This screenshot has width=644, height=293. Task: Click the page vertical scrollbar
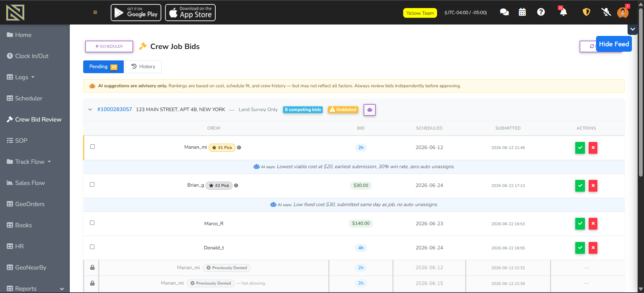[641, 92]
